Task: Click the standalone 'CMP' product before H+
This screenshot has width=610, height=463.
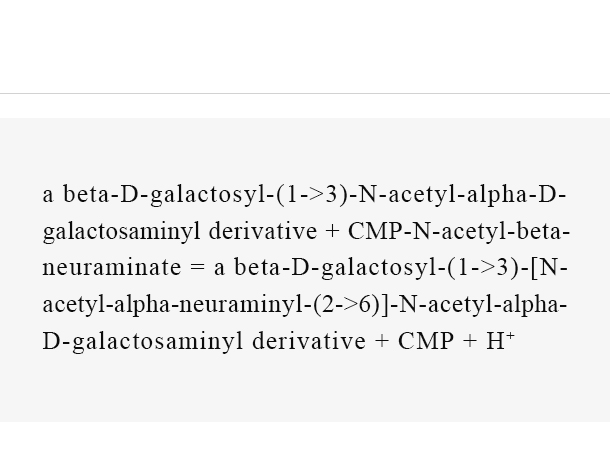Action: [x=426, y=341]
